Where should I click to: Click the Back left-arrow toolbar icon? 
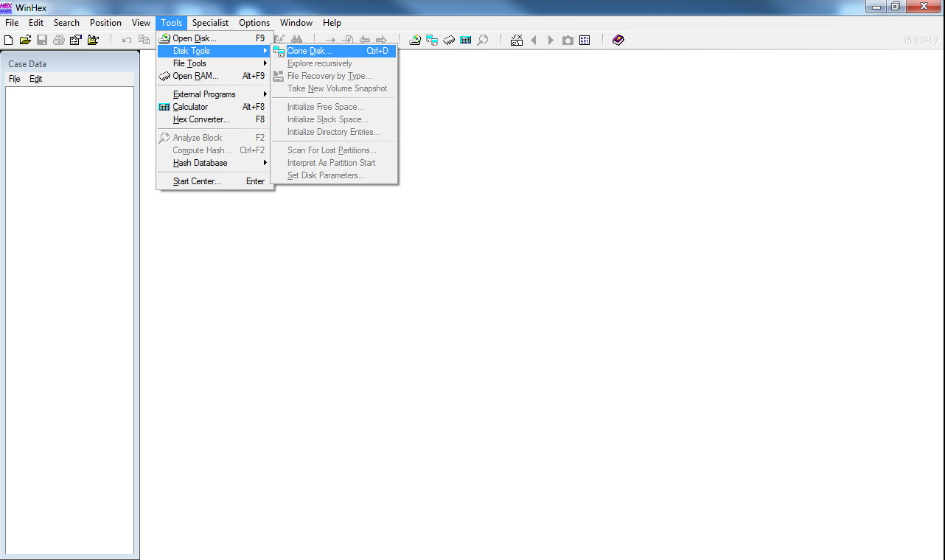pos(364,40)
